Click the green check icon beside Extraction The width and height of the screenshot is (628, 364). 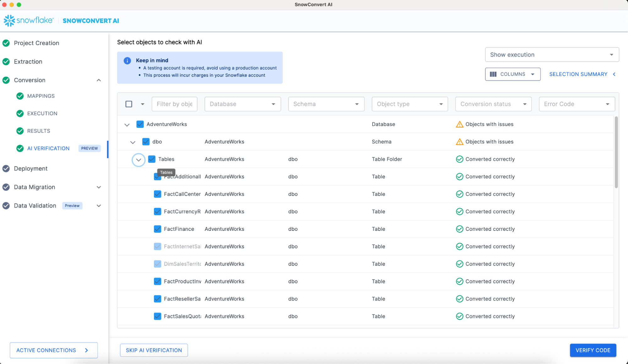(6, 62)
